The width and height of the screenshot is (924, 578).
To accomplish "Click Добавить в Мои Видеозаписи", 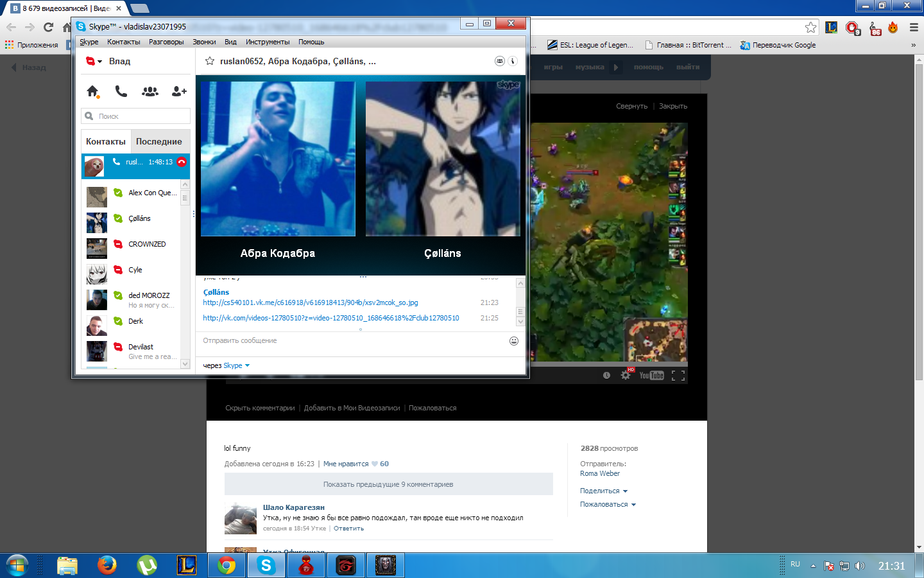I will click(x=352, y=408).
